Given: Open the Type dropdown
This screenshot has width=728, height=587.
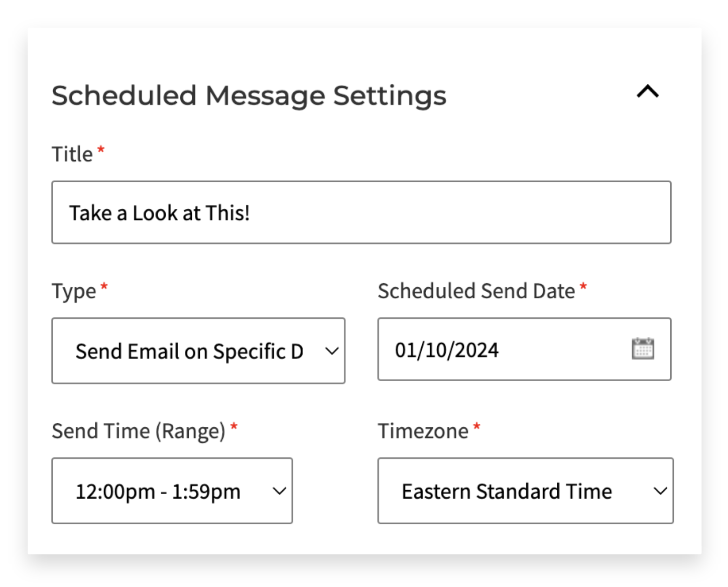Looking at the screenshot, I should pos(198,350).
